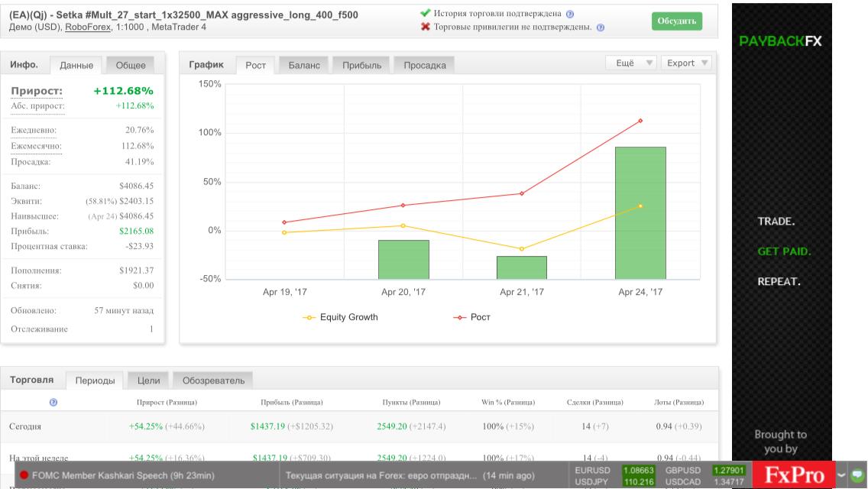868x489 pixels.
Task: Click the USDJPY quote 110.216 in ticker
Action: click(638, 482)
